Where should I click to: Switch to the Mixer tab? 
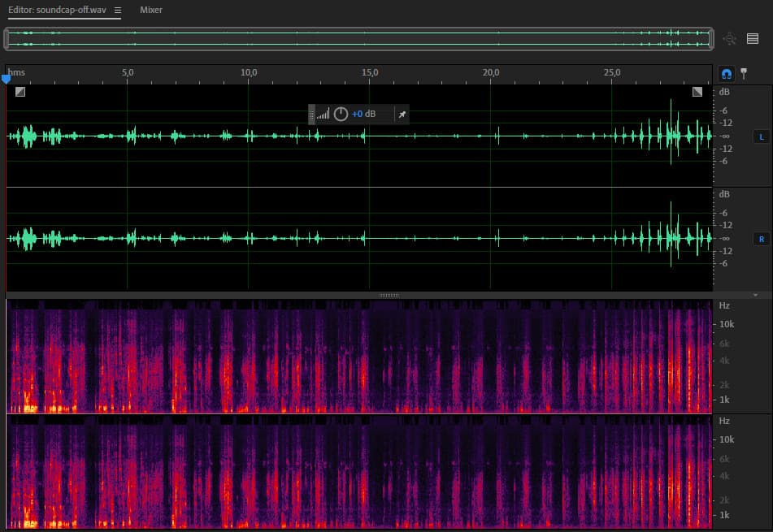tap(151, 10)
